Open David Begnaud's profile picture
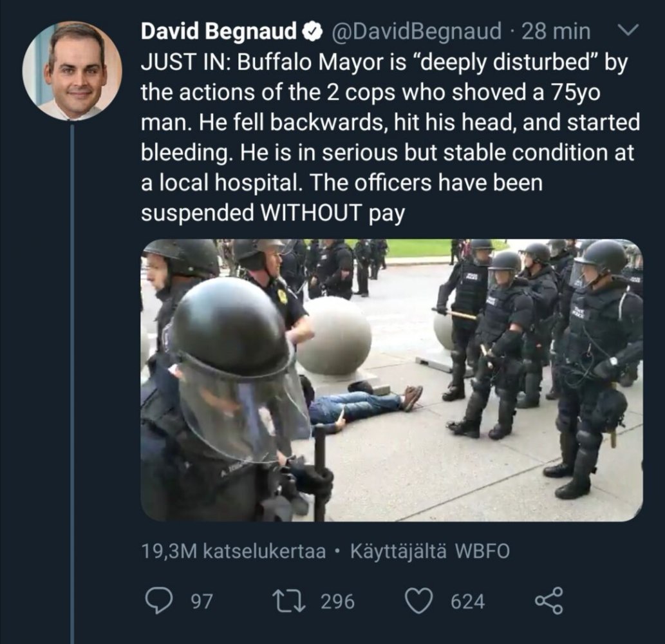The height and width of the screenshot is (644, 665). (71, 71)
